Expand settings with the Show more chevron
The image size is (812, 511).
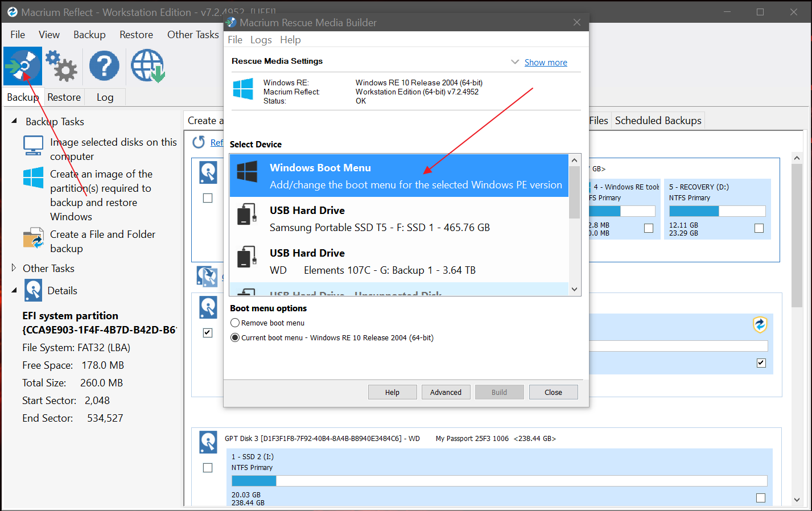tap(515, 62)
